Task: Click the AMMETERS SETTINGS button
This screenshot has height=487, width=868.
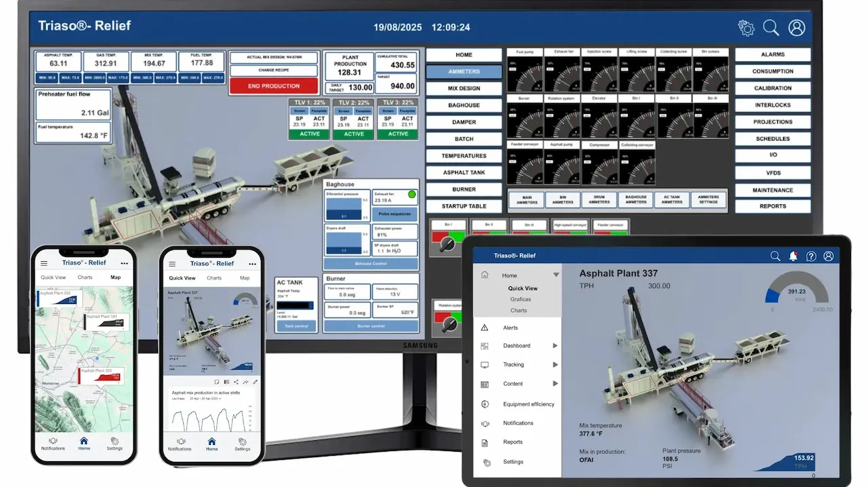Action: [708, 199]
